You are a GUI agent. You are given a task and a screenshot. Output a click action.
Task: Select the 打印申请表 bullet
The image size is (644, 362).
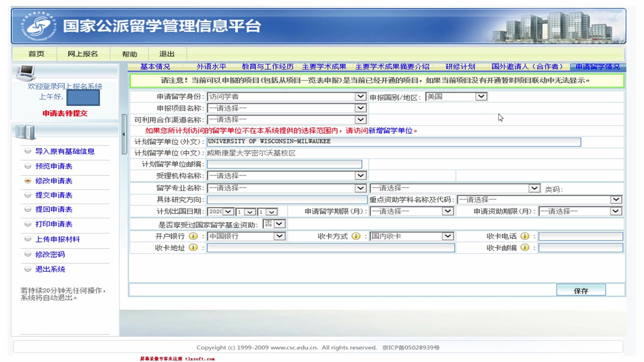pyautogui.click(x=28, y=224)
